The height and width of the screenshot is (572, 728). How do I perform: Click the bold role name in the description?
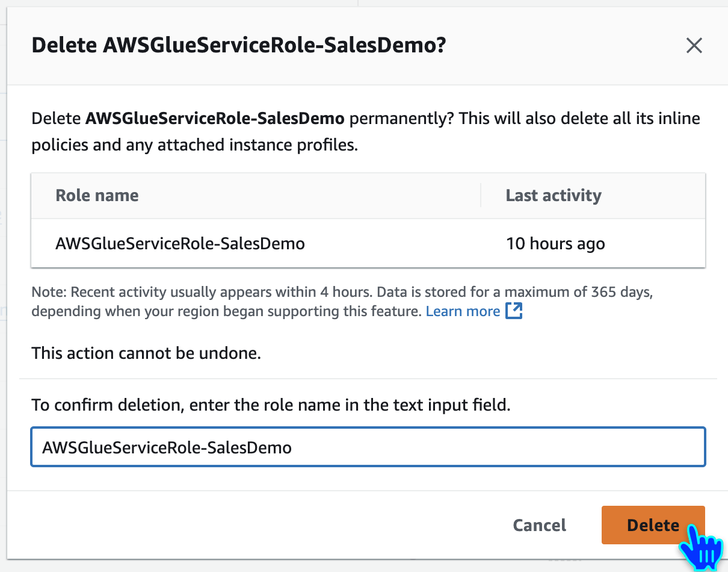(x=215, y=118)
